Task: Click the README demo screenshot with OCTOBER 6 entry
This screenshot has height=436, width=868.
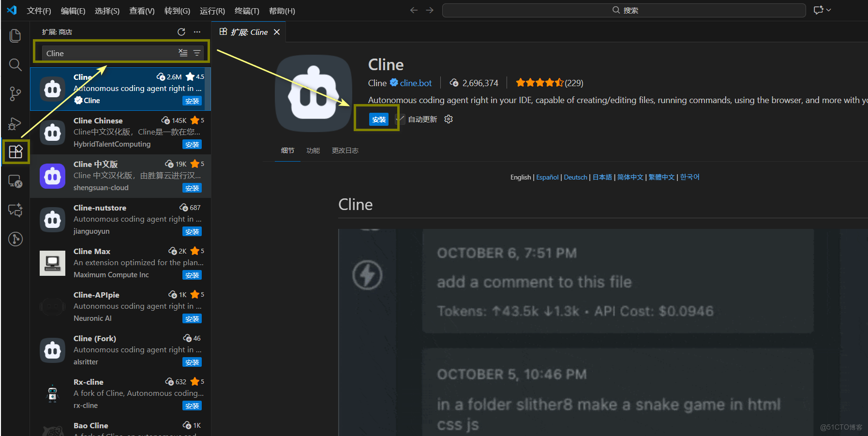Action: [602, 332]
